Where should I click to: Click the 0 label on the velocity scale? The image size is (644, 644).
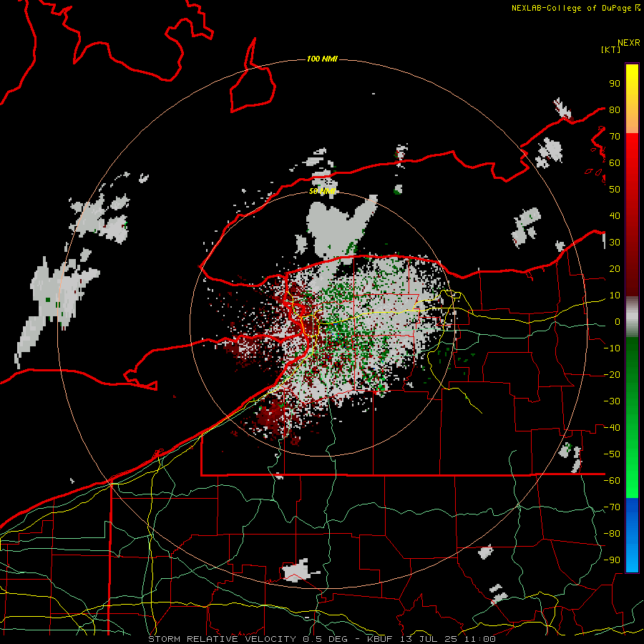tap(618, 321)
